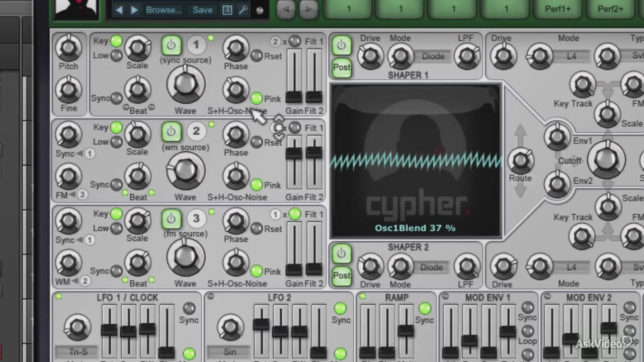Click oscillator 1 Wave knob

click(x=185, y=84)
